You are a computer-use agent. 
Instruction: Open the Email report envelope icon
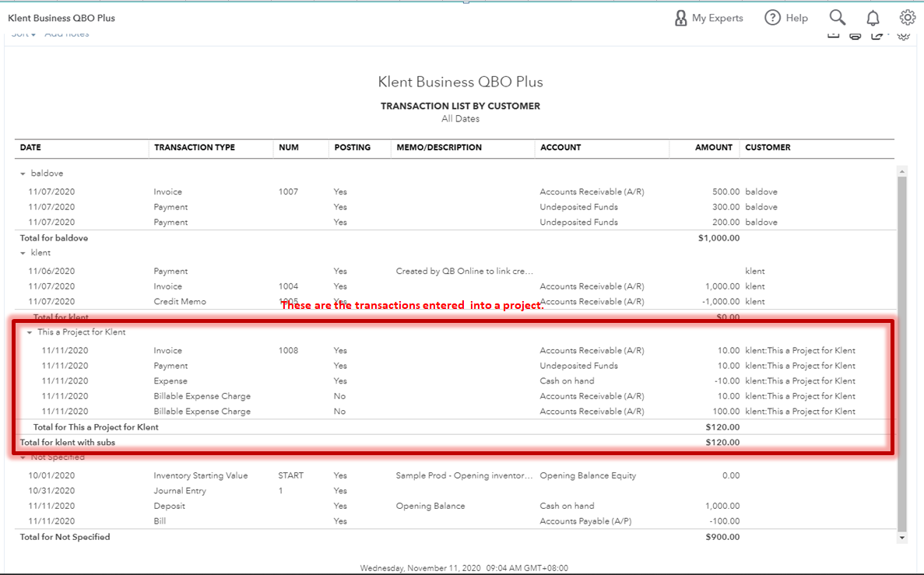tap(833, 34)
